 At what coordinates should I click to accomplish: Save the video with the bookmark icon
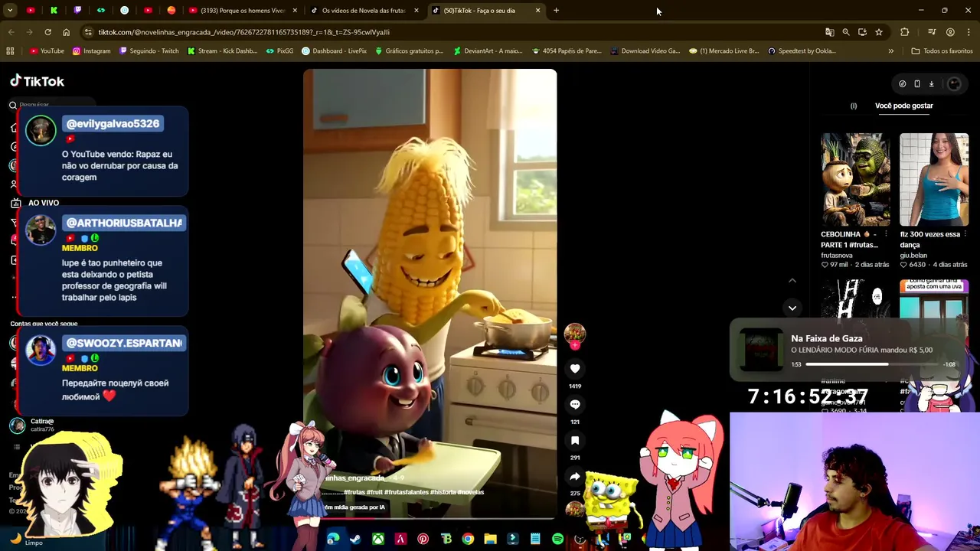[575, 440]
